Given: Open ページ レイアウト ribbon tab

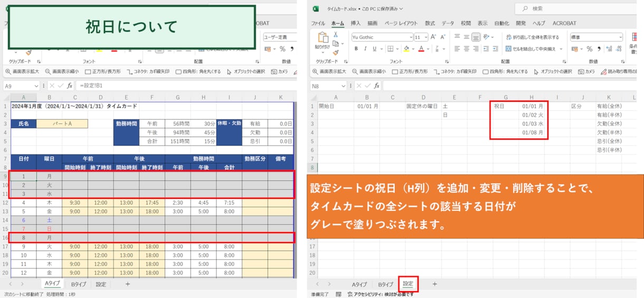Looking at the screenshot, I should pyautogui.click(x=402, y=23).
